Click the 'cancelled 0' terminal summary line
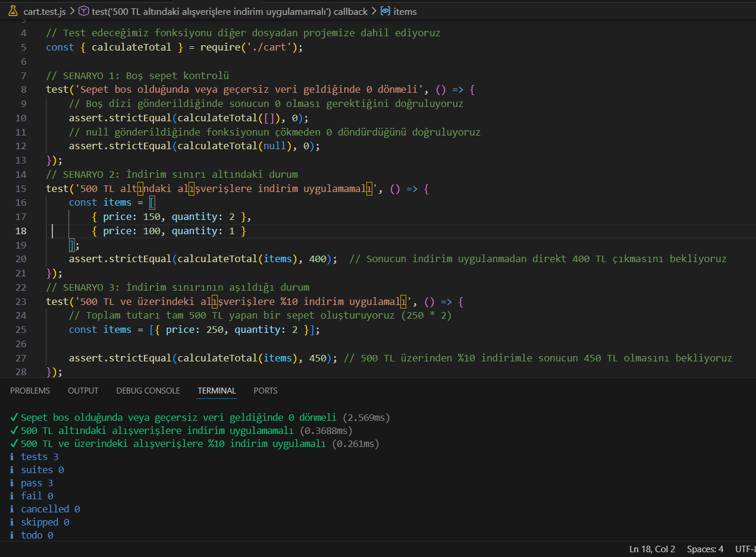756x557 pixels. [45, 509]
